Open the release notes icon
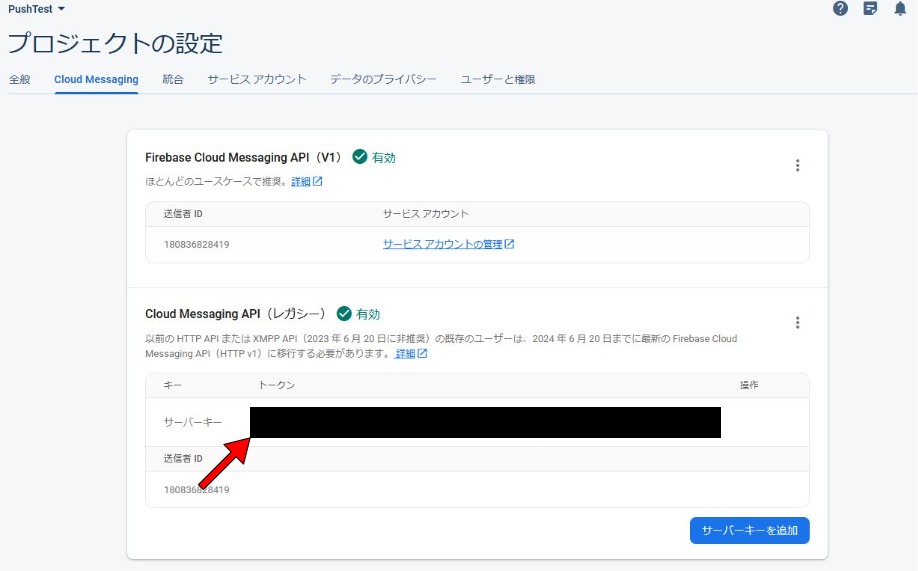The image size is (918, 571). tap(871, 8)
